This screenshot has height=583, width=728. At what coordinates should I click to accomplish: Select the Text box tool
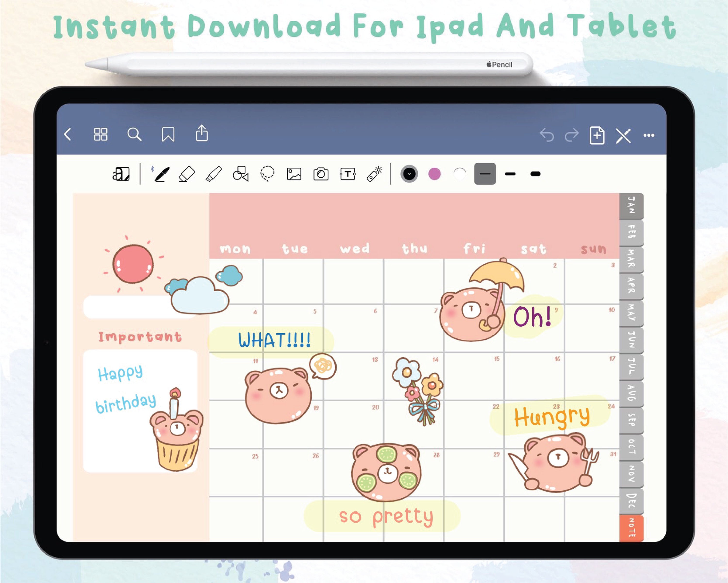click(348, 174)
